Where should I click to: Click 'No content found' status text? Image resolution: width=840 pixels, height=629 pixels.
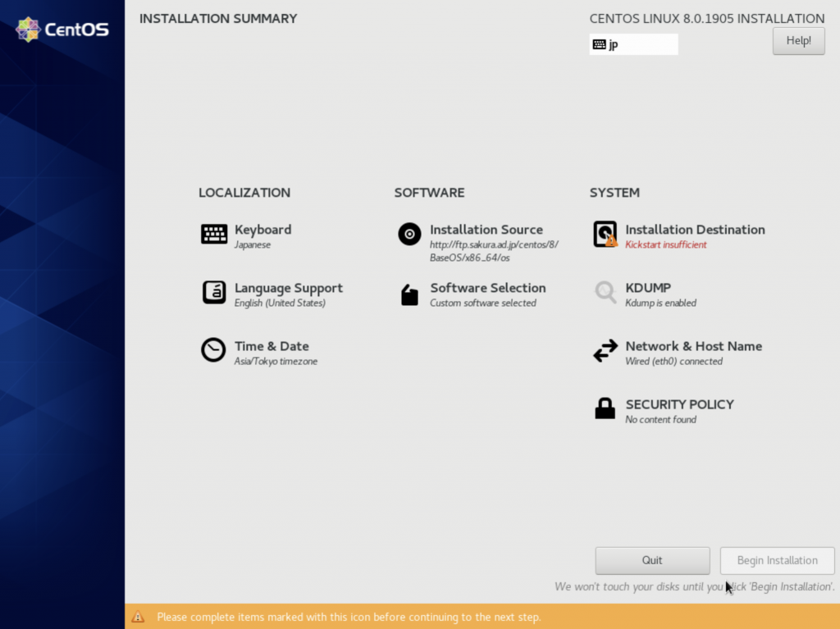click(660, 420)
